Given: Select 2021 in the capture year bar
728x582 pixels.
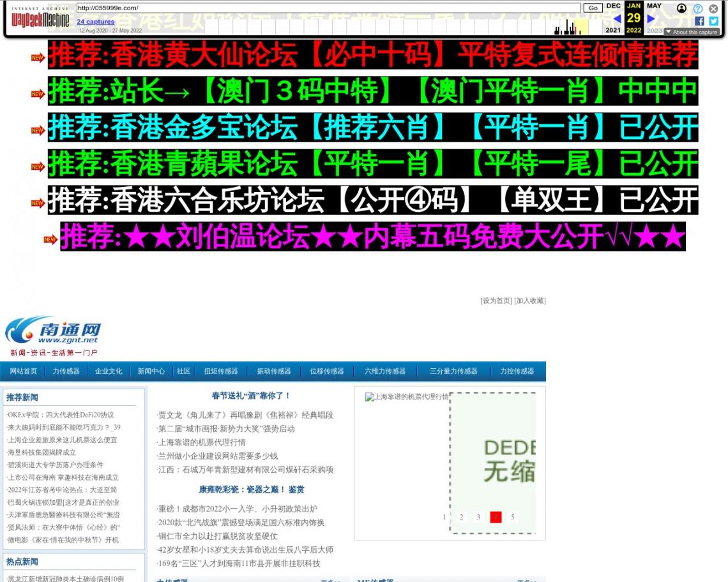Looking at the screenshot, I should point(613,30).
